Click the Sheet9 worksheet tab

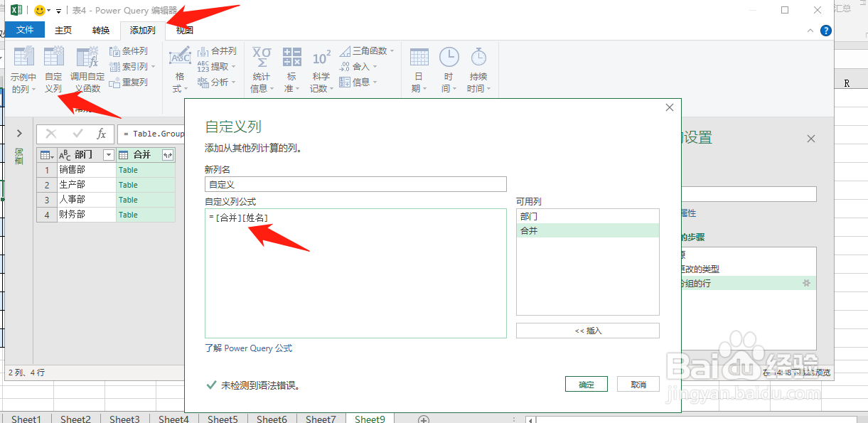point(369,419)
